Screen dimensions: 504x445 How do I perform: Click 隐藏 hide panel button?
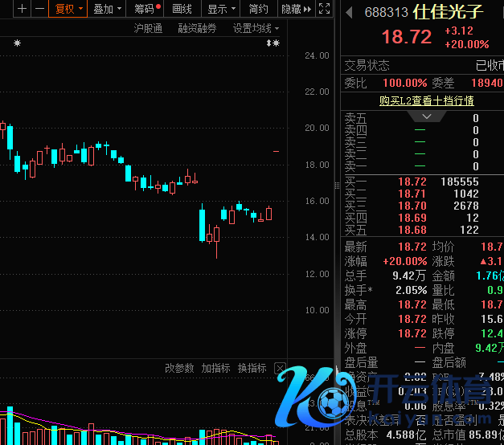click(297, 9)
